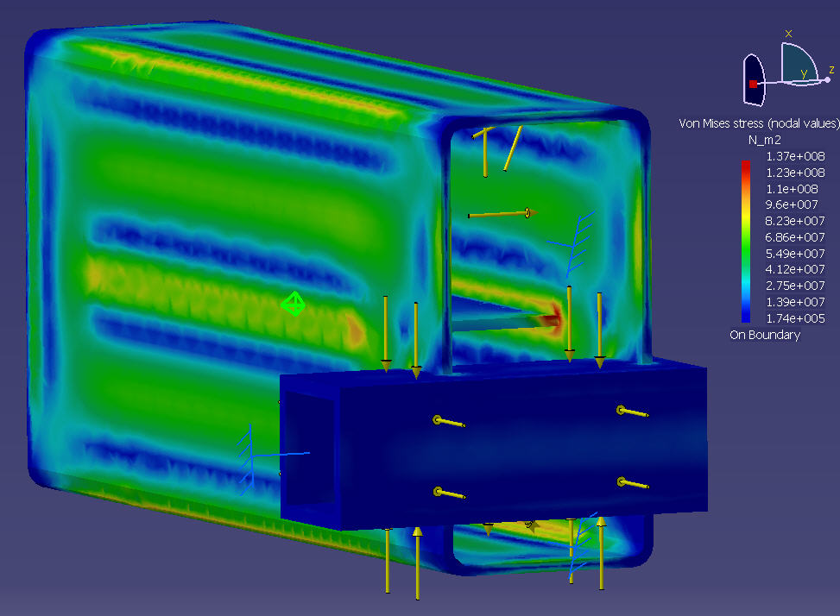Viewport: 840px width, 616px height.
Task: Pick the horizontal force arrow inside tube opening
Action: click(502, 213)
